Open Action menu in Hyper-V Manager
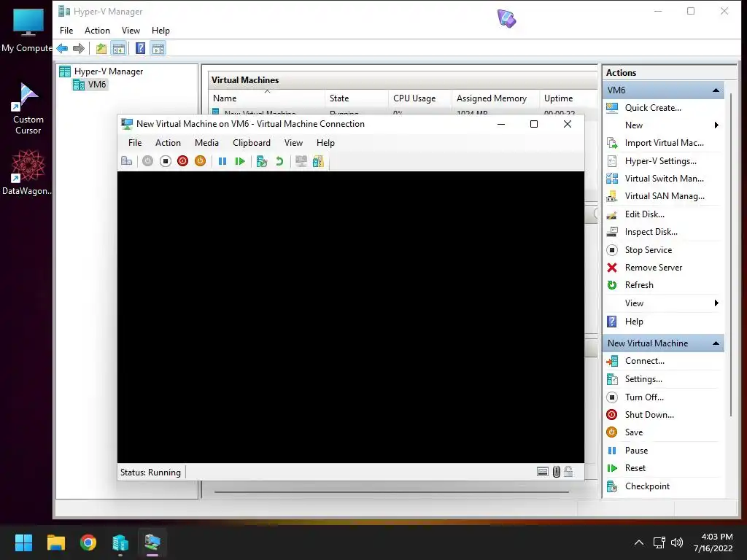Screen dimensions: 747x560 [x=97, y=31]
